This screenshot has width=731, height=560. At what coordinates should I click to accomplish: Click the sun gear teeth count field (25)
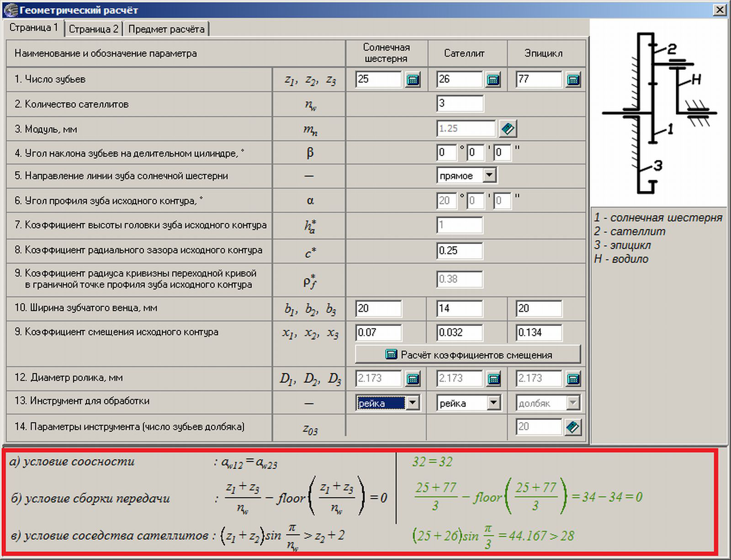click(x=379, y=79)
